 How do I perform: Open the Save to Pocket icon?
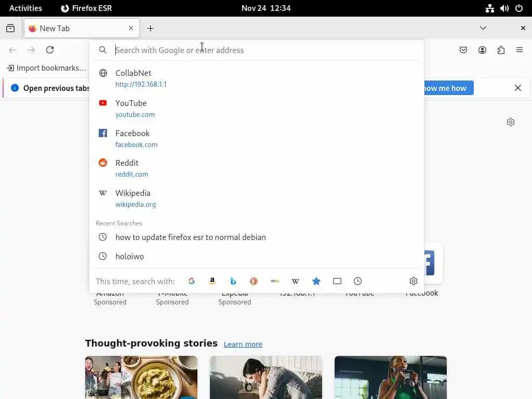coord(463,50)
